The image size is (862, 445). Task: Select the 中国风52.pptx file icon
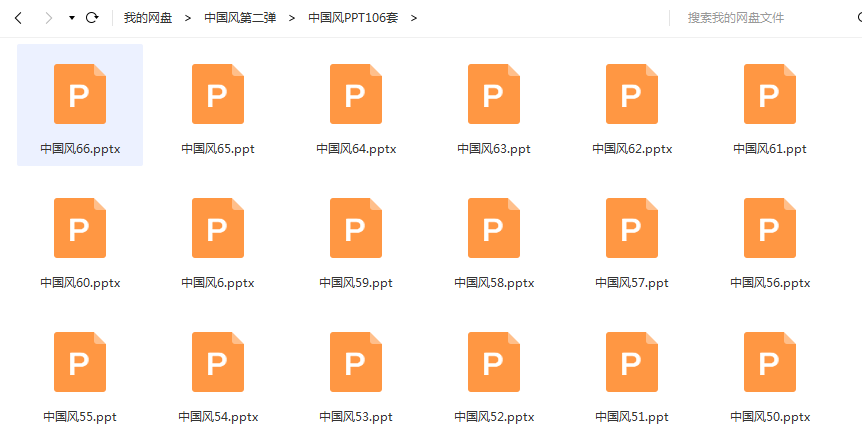pos(494,362)
